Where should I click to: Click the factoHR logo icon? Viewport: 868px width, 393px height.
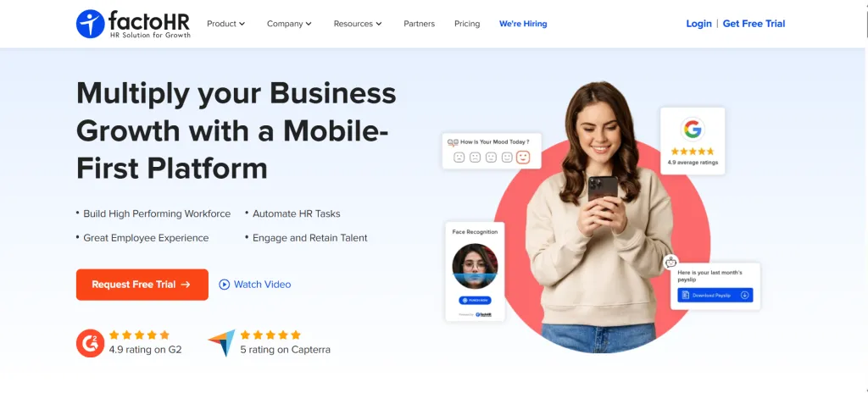click(x=90, y=24)
